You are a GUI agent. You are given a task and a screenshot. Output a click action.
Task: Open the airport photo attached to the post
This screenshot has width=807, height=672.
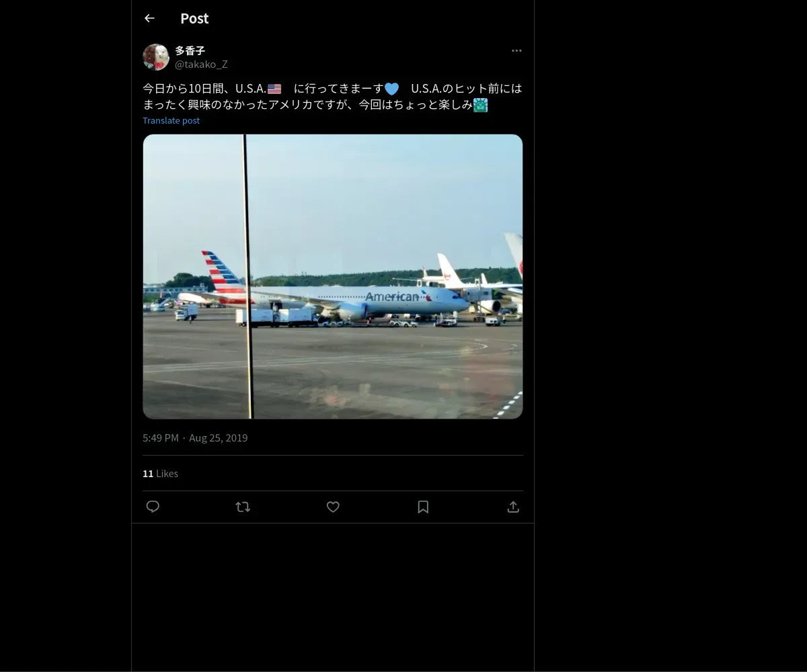[x=332, y=276]
